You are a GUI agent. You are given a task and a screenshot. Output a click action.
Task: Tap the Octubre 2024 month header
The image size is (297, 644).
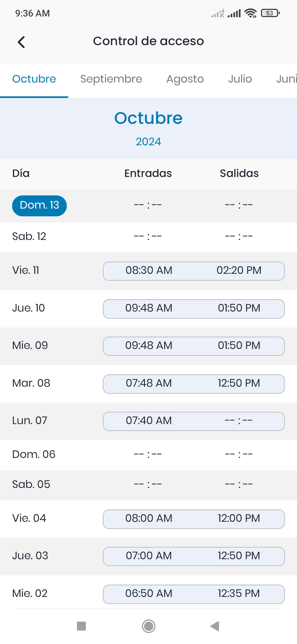pos(148,128)
